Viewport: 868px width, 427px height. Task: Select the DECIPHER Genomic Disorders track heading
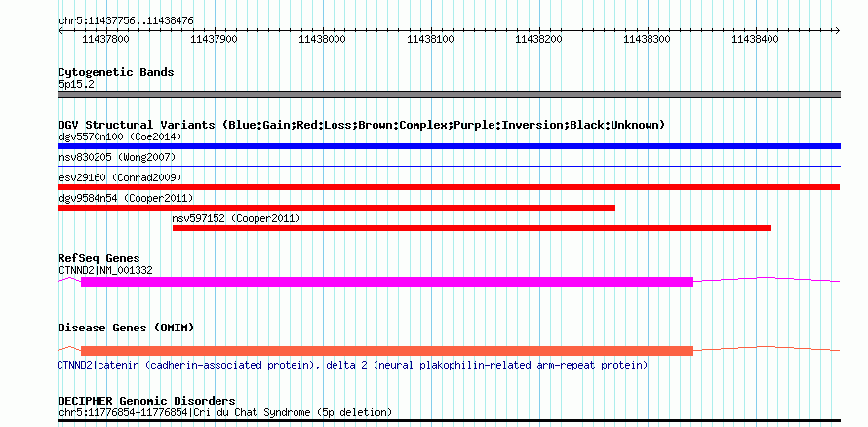[x=146, y=401]
